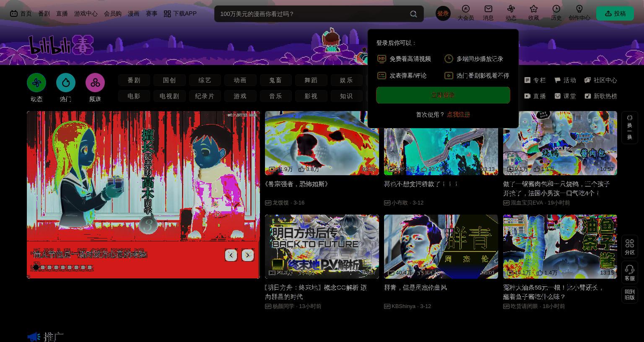The height and width of the screenshot is (342, 644).
Task: Click 立即登录 button in popup
Action: point(443,95)
